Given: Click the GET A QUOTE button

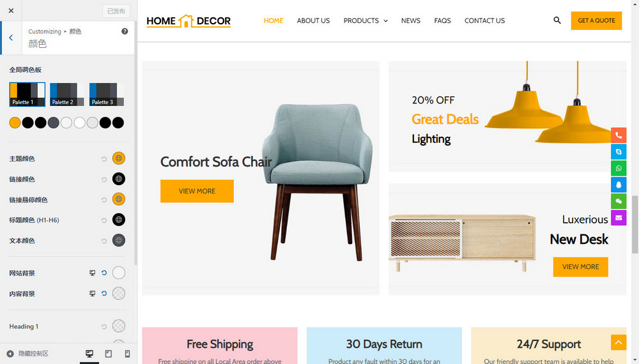Looking at the screenshot, I should (596, 20).
